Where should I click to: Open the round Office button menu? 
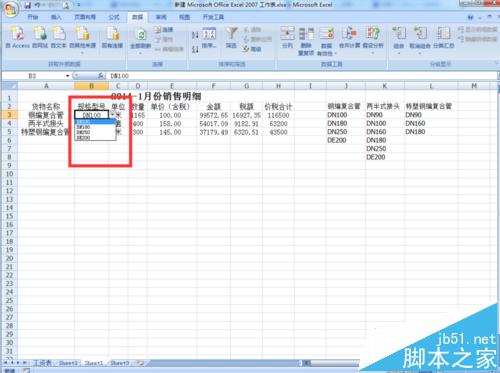coord(10,9)
